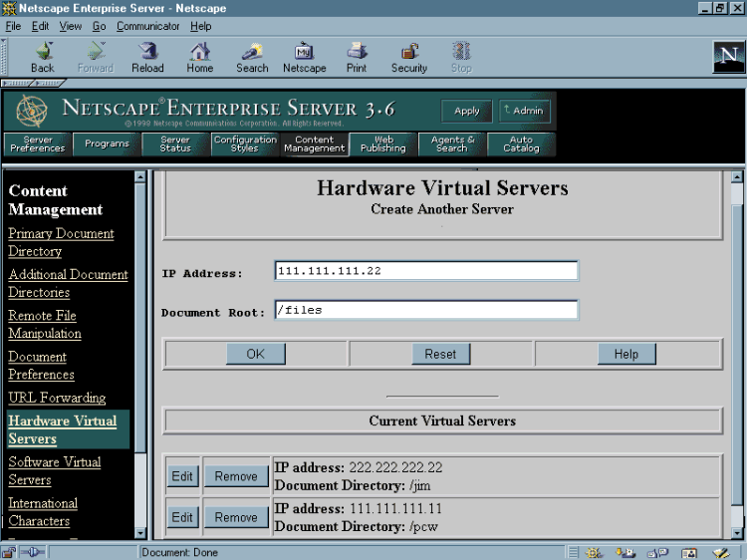Image resolution: width=747 pixels, height=560 pixels.
Task: Open the Newsgroups component bar icon
Action: pos(658,553)
